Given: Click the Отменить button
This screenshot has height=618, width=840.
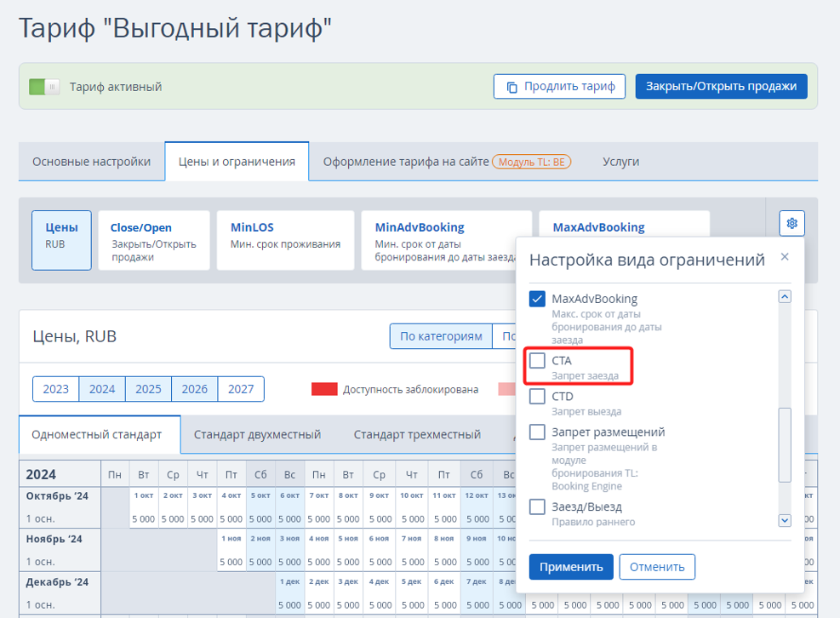Looking at the screenshot, I should click(657, 567).
